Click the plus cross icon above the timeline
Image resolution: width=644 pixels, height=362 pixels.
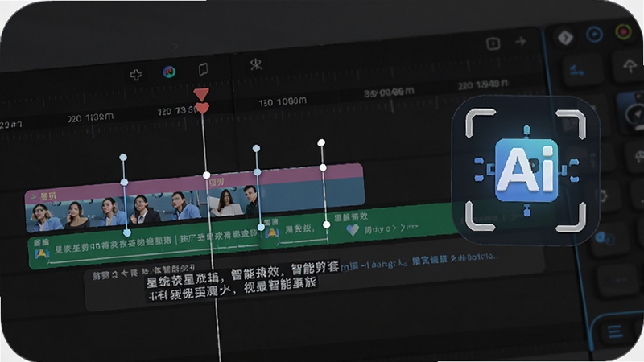[136, 75]
